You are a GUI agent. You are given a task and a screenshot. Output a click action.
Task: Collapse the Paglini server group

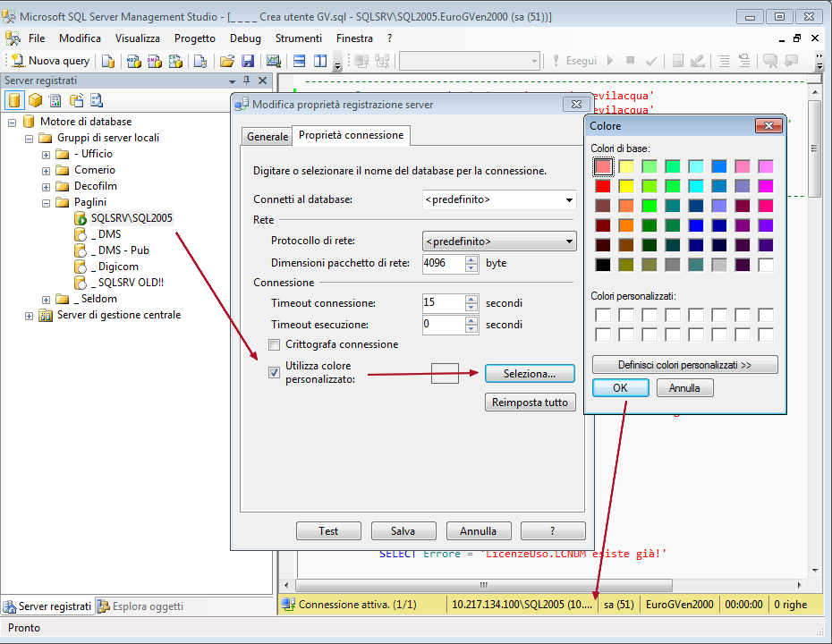47,203
